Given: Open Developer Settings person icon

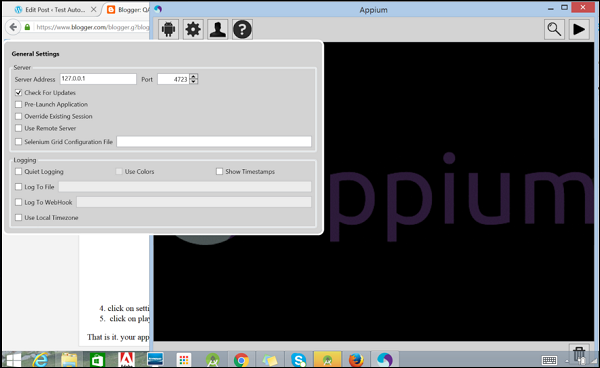Looking at the screenshot, I should (218, 29).
